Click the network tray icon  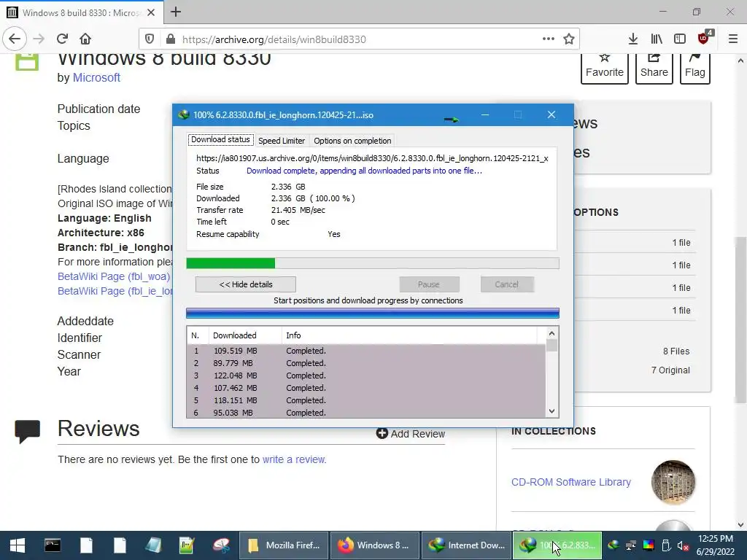click(x=631, y=545)
